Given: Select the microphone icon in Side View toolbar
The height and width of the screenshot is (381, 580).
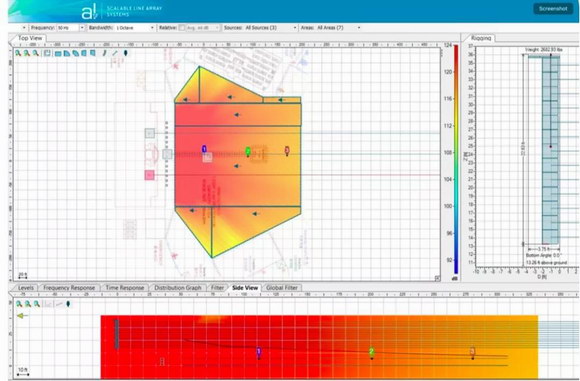Looking at the screenshot, I should [x=68, y=304].
